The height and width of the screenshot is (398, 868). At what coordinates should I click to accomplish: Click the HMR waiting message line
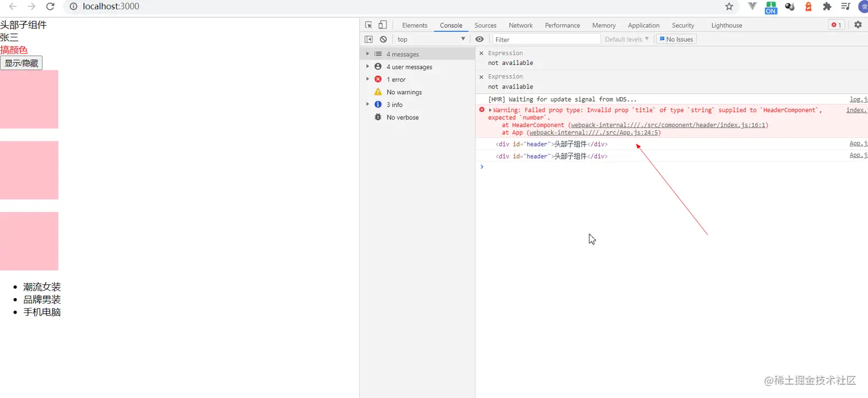click(562, 99)
